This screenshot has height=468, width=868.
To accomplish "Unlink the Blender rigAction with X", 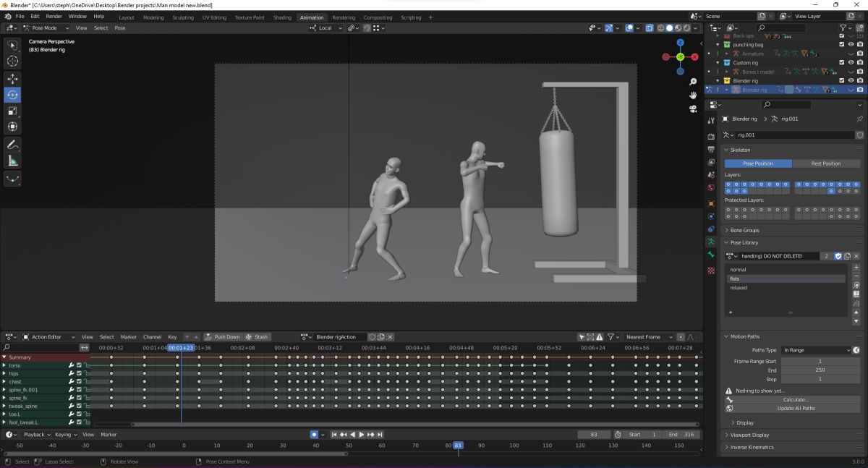I will [x=391, y=337].
